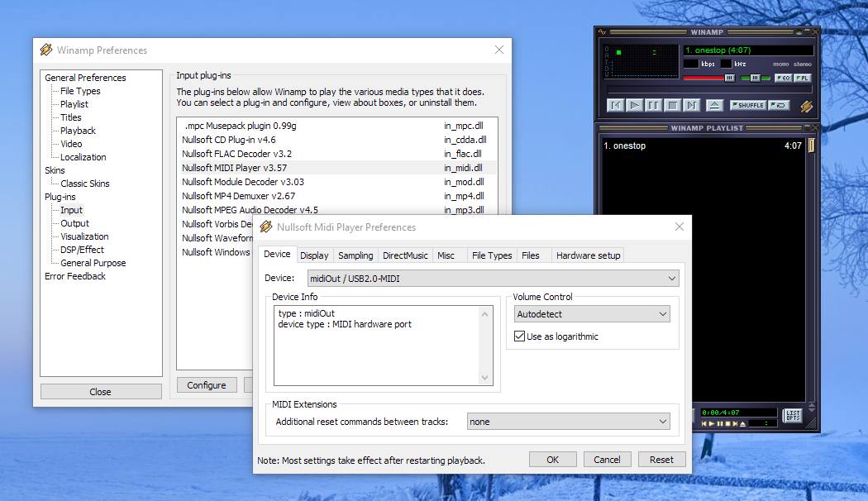Screen dimensions: 868x501
Task: Click the Winamp lightning bolt logo icon
Action: [x=807, y=106]
